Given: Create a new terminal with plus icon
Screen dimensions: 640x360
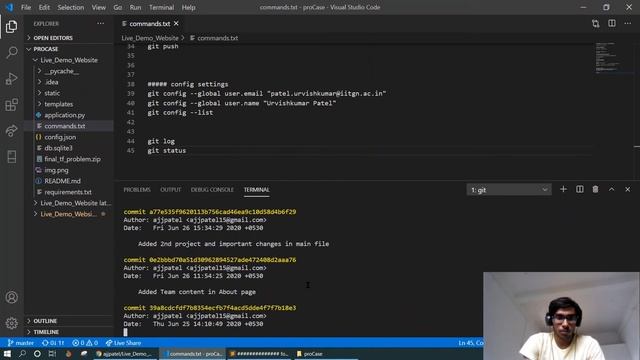Looking at the screenshot, I should [x=563, y=189].
